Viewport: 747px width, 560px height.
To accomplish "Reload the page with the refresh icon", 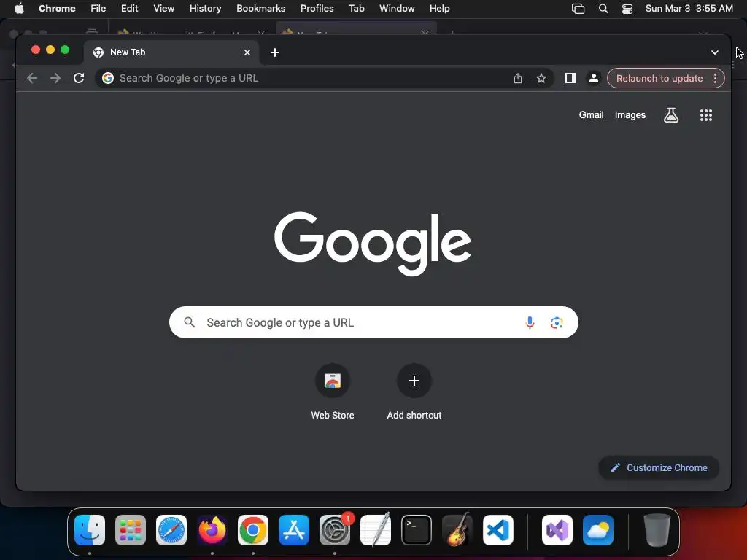I will point(79,78).
